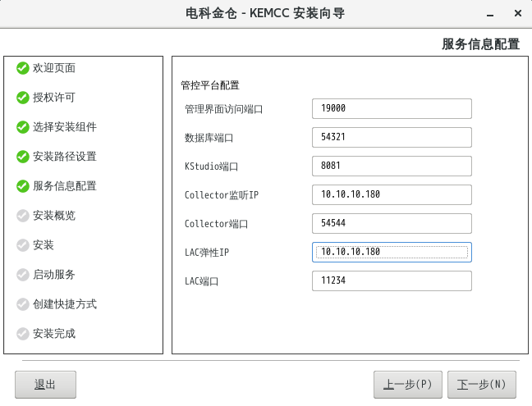532x406 pixels.
Task: Click the gray check icon beside 安装完成
Action: click(x=23, y=334)
